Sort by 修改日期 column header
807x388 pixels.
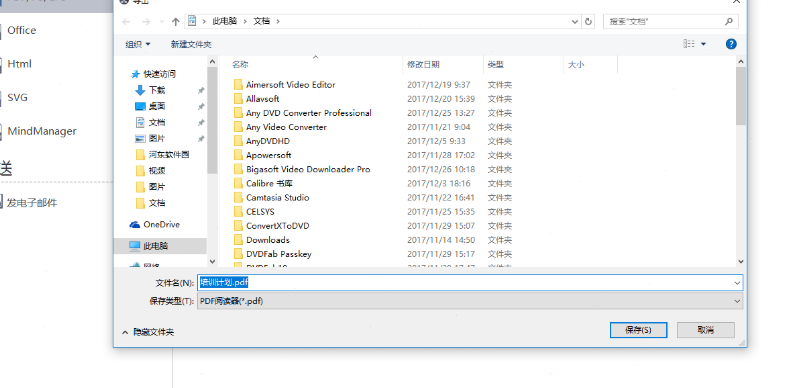tap(423, 64)
